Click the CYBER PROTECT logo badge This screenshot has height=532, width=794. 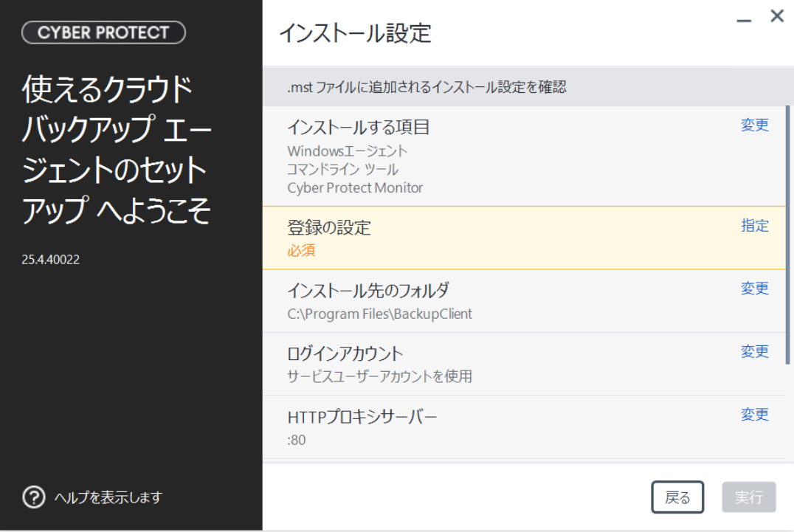(104, 32)
